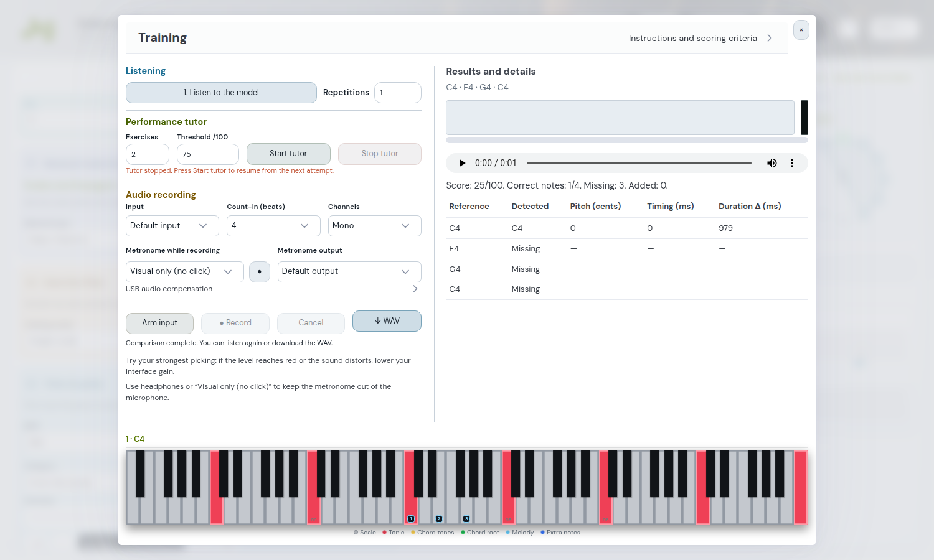Open the Metronome output dropdown

[349, 272]
